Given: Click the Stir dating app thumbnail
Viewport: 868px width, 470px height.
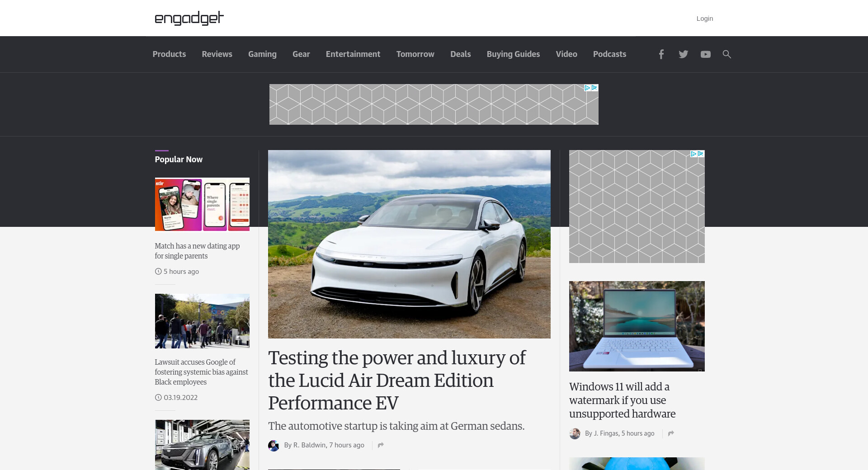Looking at the screenshot, I should click(x=202, y=204).
